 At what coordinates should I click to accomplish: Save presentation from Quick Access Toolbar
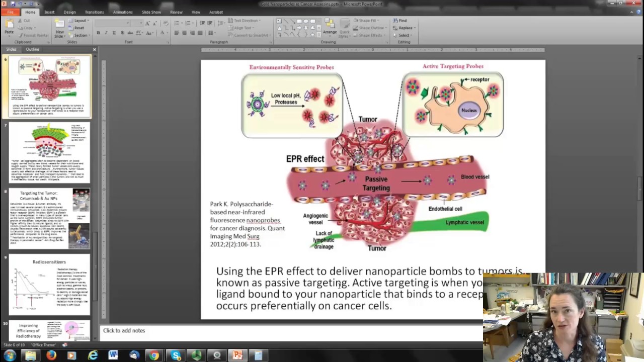(x=12, y=4)
